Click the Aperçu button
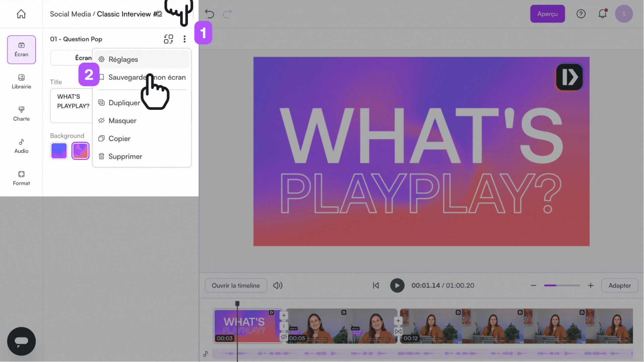The height and width of the screenshot is (362, 644). pyautogui.click(x=547, y=14)
